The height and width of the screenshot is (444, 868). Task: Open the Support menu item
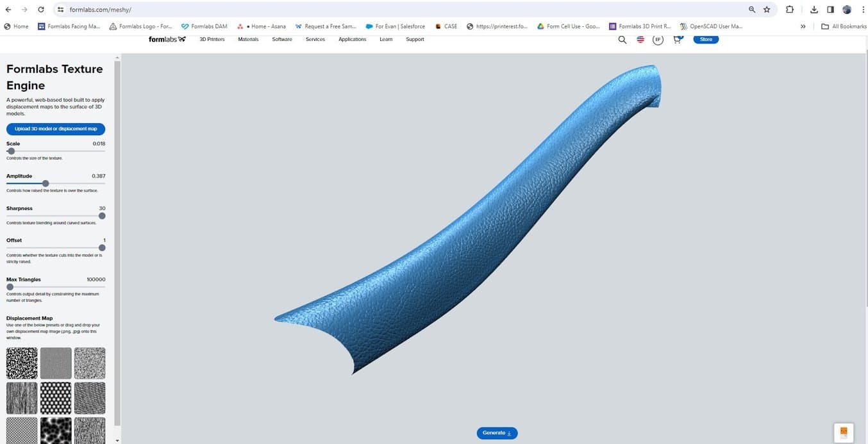(x=414, y=39)
